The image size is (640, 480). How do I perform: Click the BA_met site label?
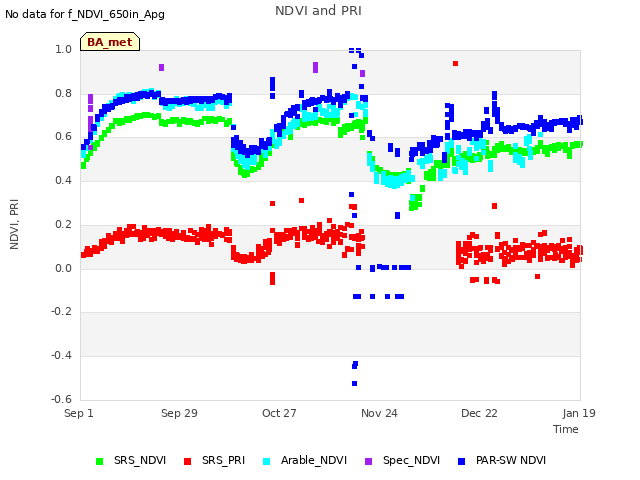pos(110,42)
